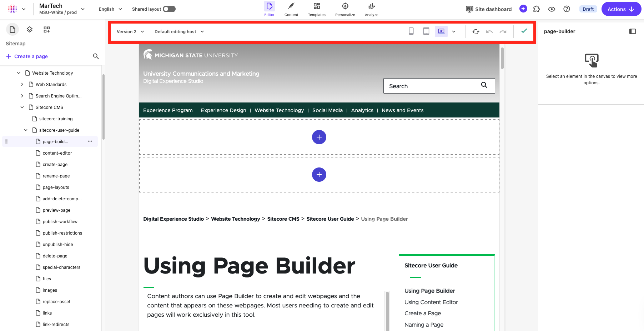The image size is (644, 331).
Task: Click the preview eye icon
Action: [552, 9]
